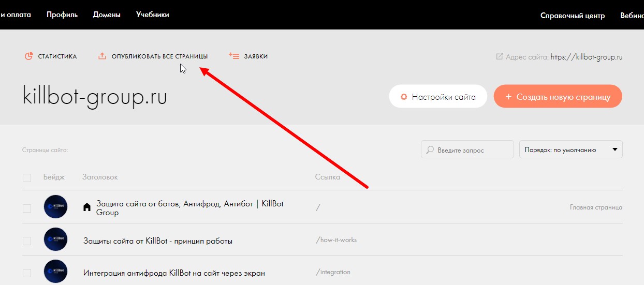Screen dimensions: 644x285
Task: Open the https://killbot-group.ru site address link
Action: tap(587, 57)
